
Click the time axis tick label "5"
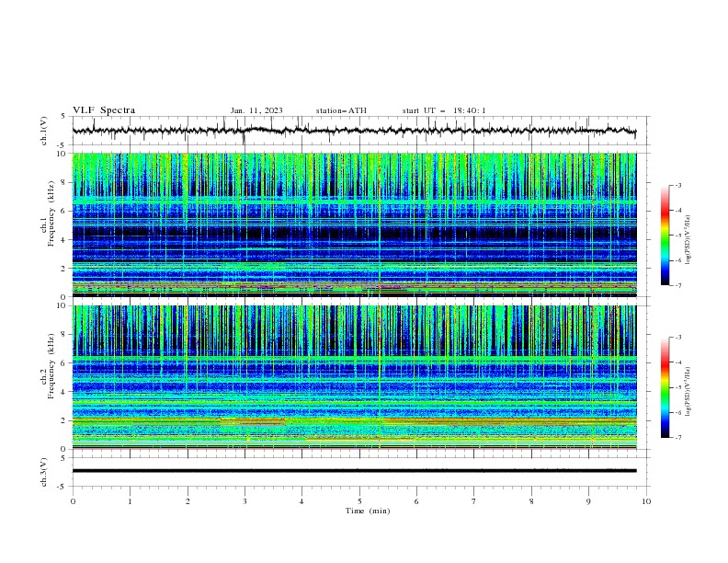tap(359, 501)
